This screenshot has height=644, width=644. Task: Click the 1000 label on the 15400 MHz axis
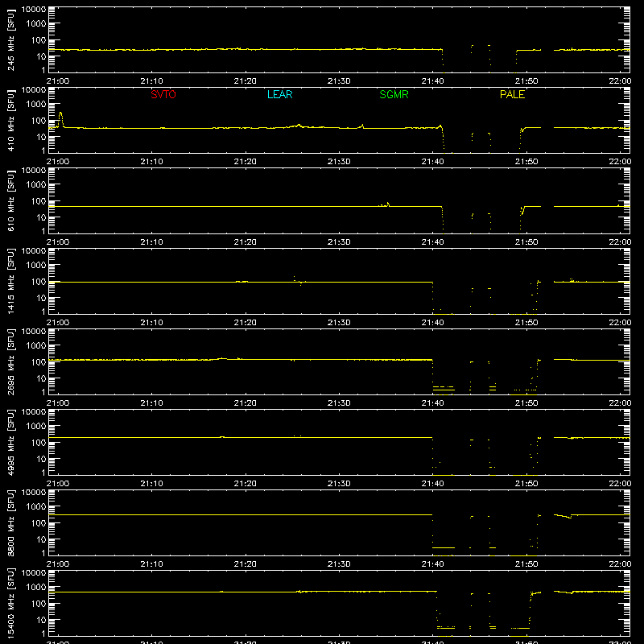[36, 588]
